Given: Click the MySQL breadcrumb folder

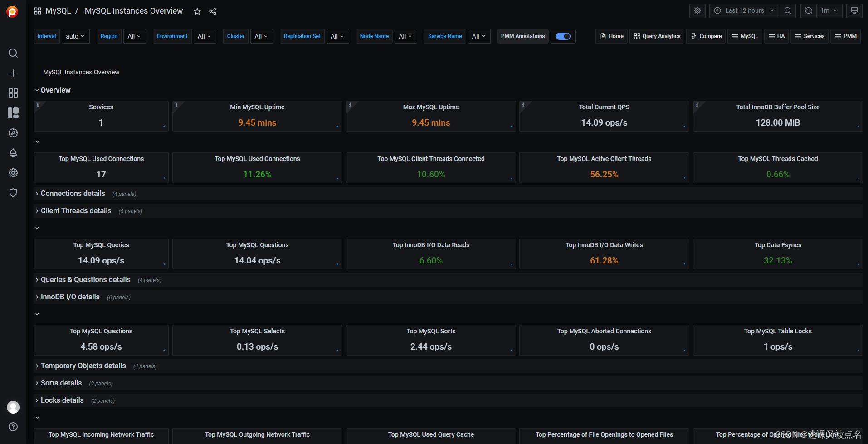Looking at the screenshot, I should pos(58,11).
